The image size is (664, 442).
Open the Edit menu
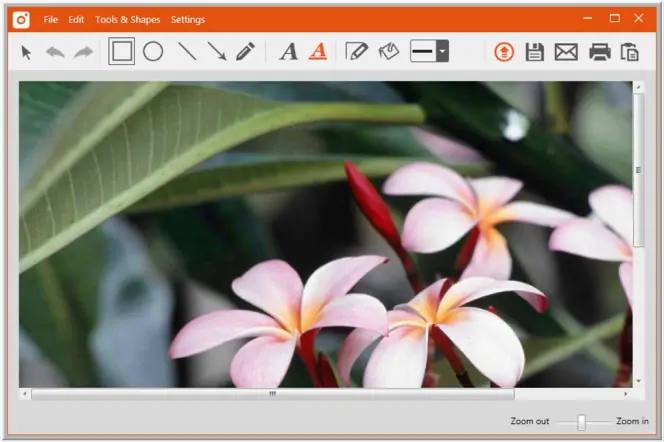point(76,19)
